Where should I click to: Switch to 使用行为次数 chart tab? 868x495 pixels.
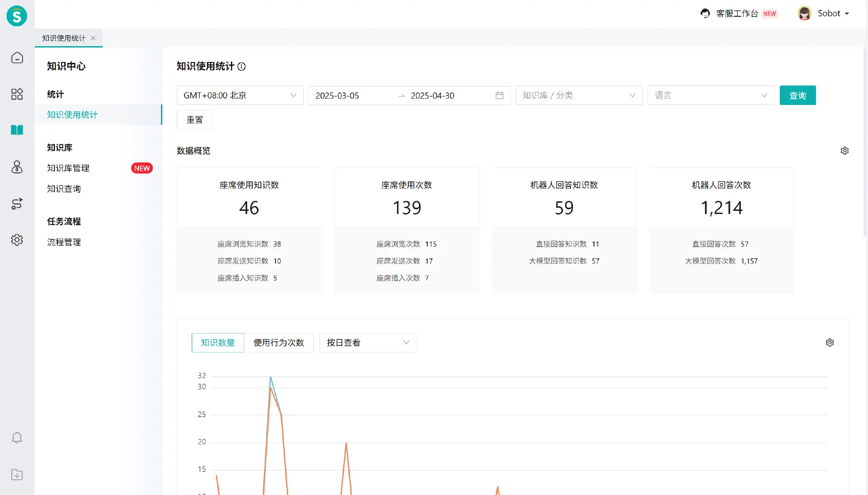pos(279,343)
